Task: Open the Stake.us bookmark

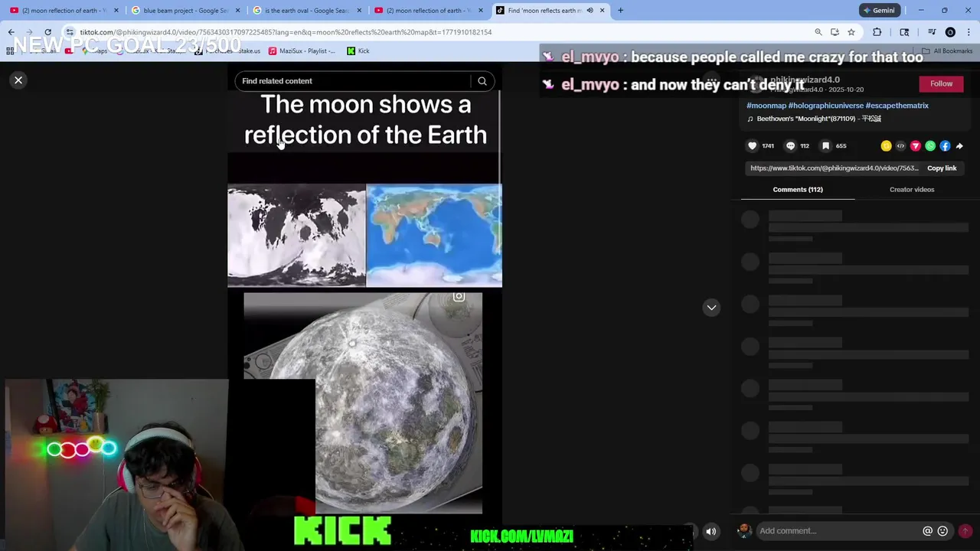Action: (x=228, y=51)
